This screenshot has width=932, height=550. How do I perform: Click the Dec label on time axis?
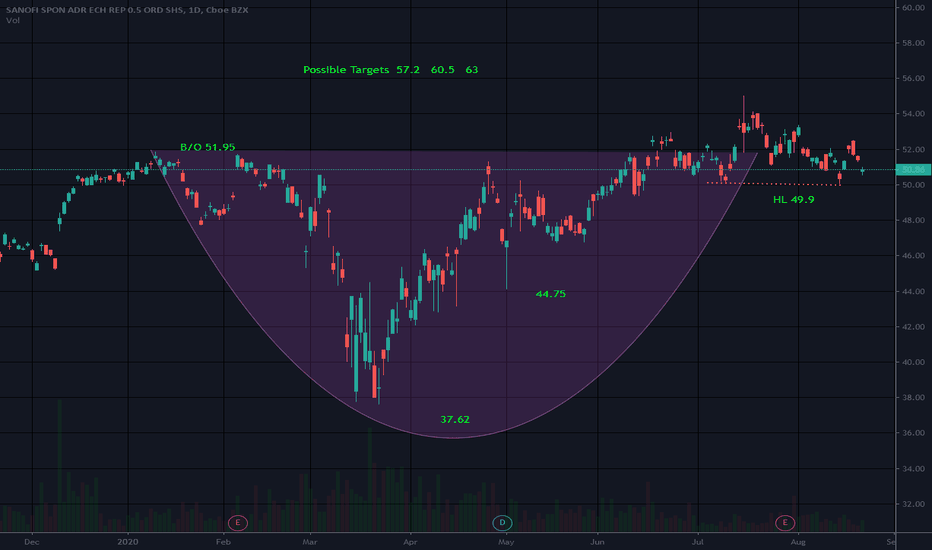click(32, 542)
